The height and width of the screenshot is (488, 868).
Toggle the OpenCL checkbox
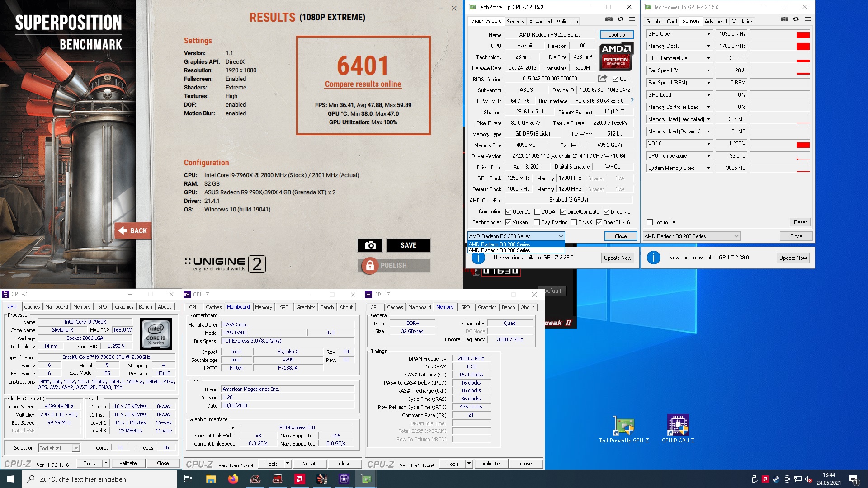508,212
